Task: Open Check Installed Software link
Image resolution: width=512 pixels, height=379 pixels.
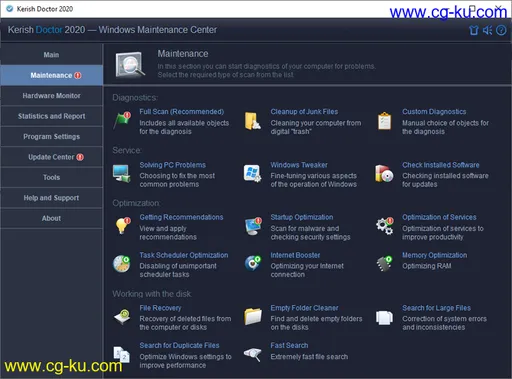Action: coord(441,165)
